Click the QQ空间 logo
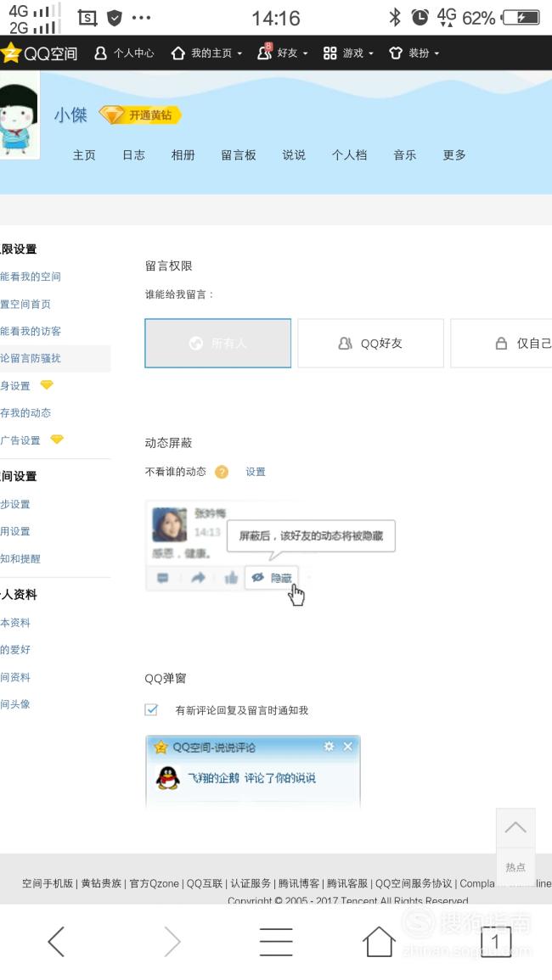Image resolution: width=552 pixels, height=980 pixels. [39, 53]
